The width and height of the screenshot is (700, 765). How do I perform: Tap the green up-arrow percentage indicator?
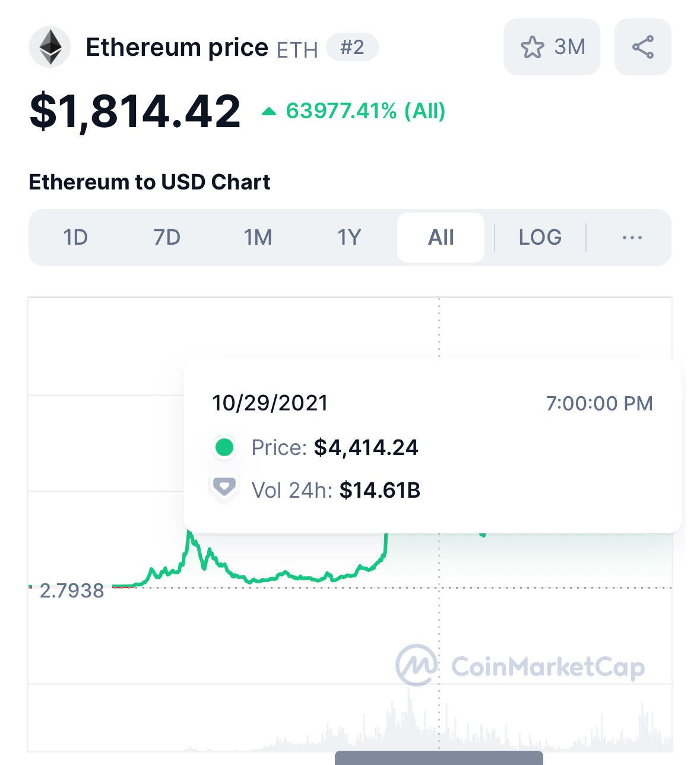[x=269, y=111]
